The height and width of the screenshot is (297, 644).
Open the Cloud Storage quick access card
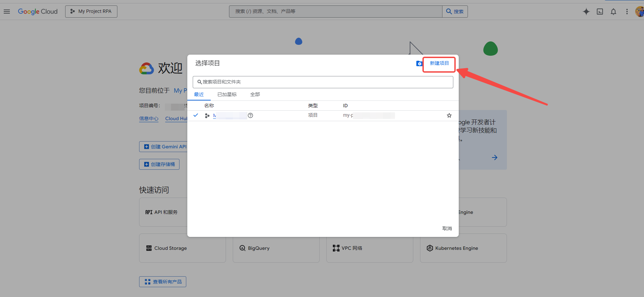point(183,248)
